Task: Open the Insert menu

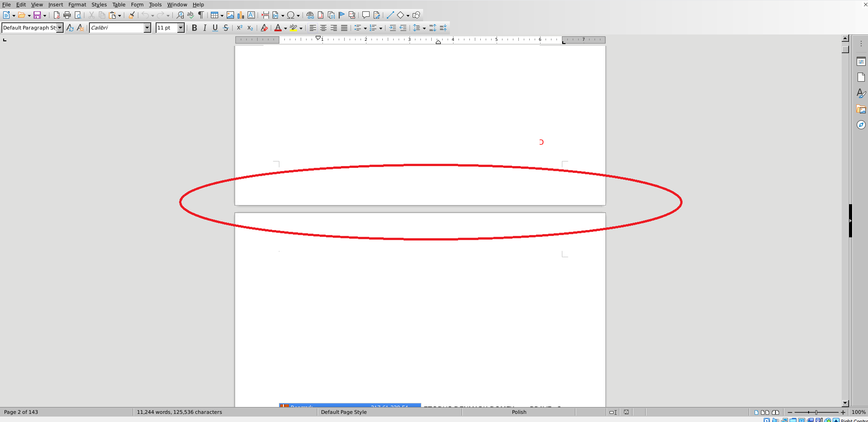Action: coord(56,5)
